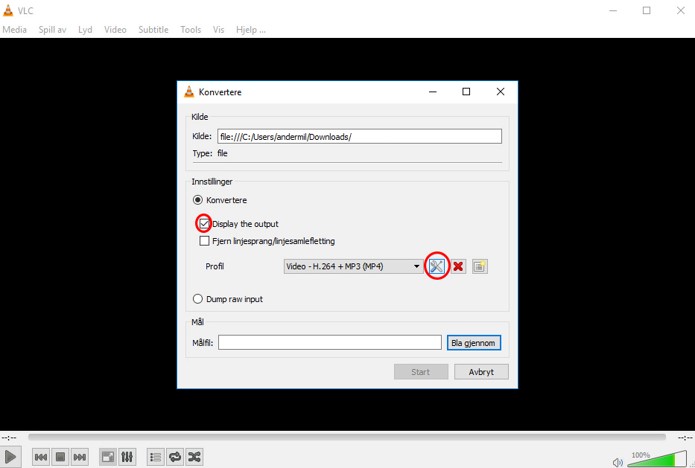Open the Vis menu

(x=219, y=30)
